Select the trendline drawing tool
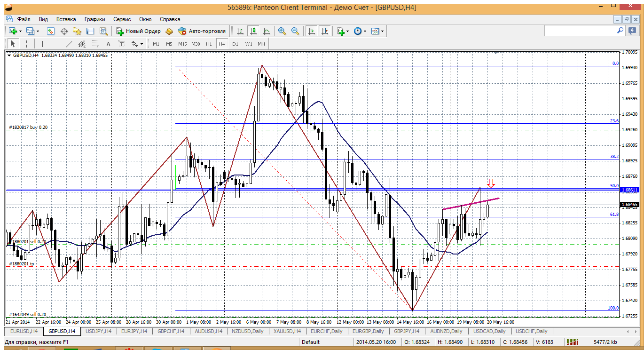 coord(69,44)
